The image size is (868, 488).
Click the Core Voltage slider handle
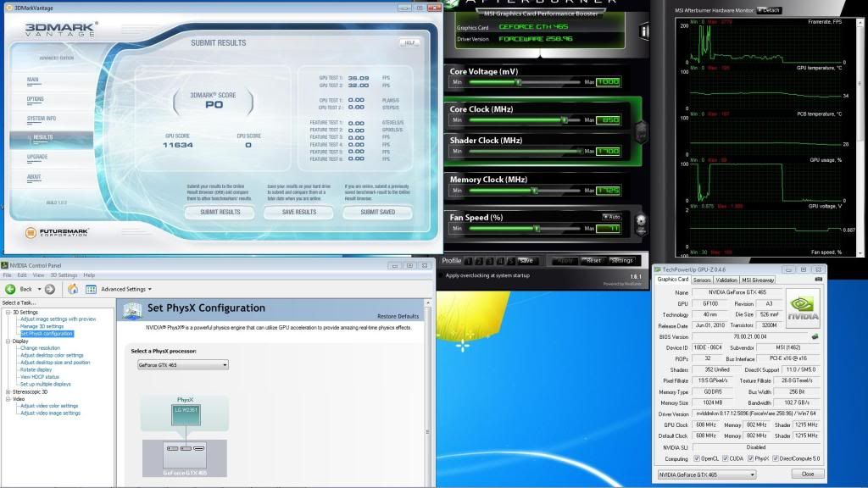pos(518,82)
